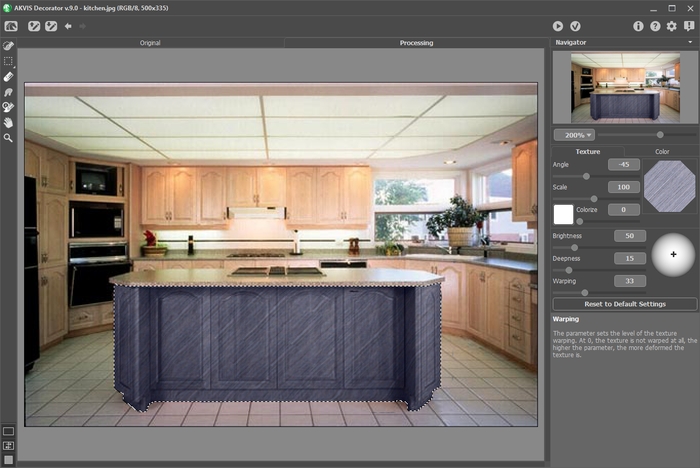Screen dimensions: 700x468
Task: Open the white Colorize color swatch
Action: (x=563, y=214)
